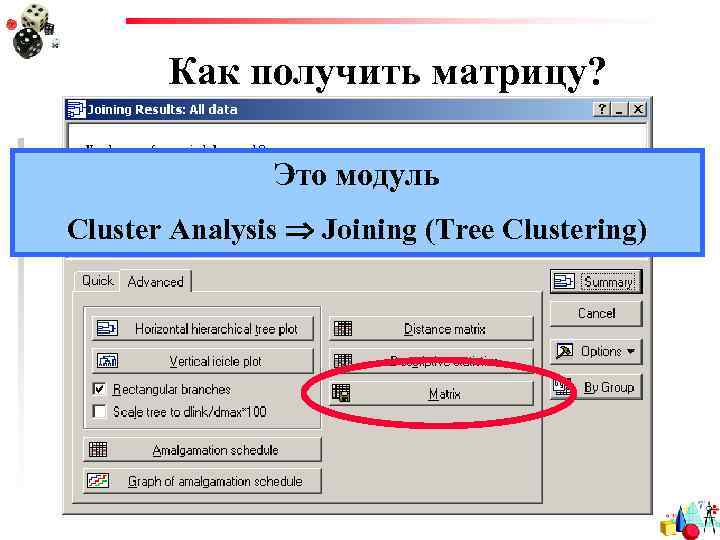Click the Vertical icicle plot button
Image resolution: width=720 pixels, height=540 pixels.
coord(202,361)
